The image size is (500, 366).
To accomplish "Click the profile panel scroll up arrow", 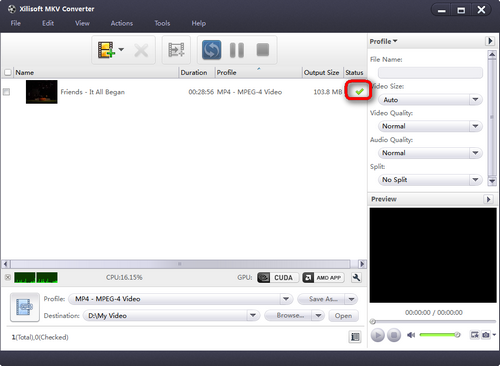I will (x=492, y=55).
